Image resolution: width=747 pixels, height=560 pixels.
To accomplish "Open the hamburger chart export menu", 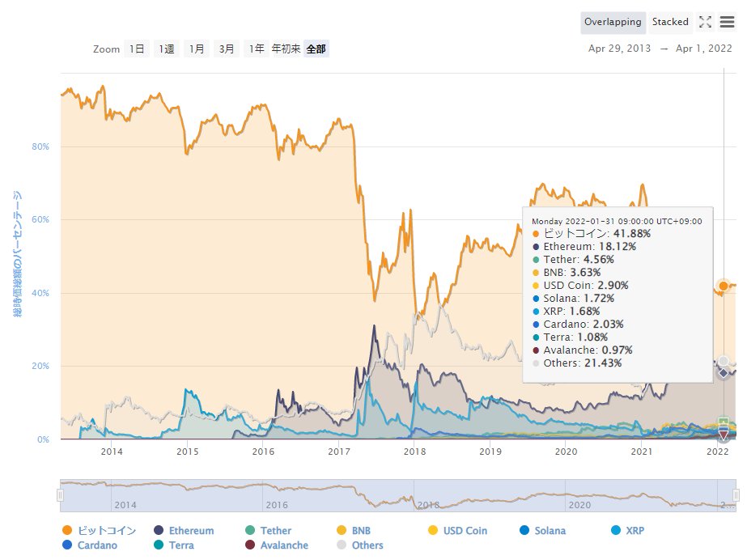I will (726, 22).
